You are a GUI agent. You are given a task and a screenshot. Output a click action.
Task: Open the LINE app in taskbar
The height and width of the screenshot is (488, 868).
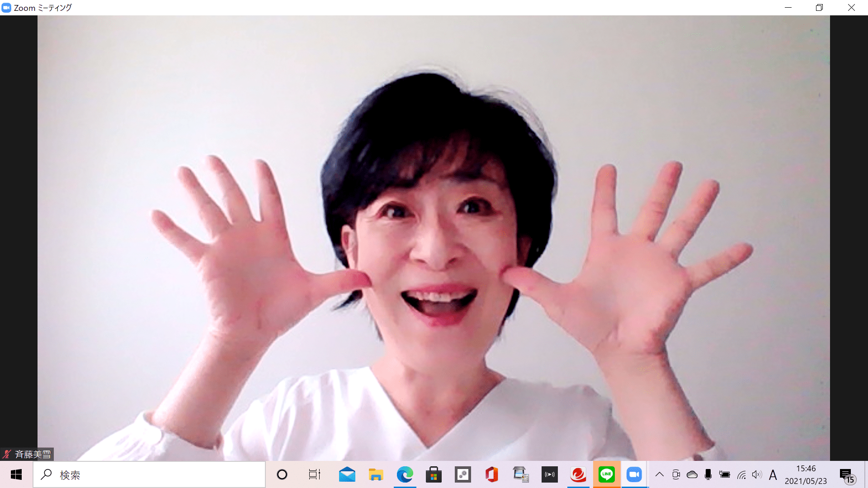coord(606,474)
